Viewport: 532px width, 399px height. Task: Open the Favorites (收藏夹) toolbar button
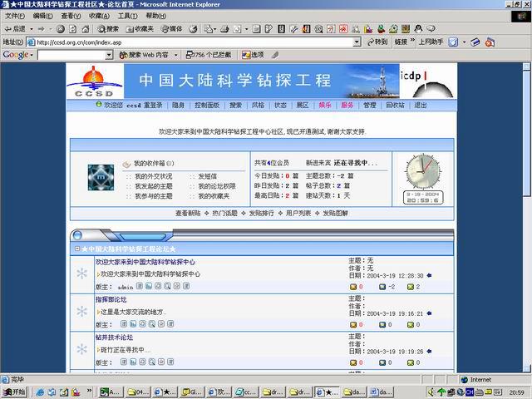click(x=140, y=28)
